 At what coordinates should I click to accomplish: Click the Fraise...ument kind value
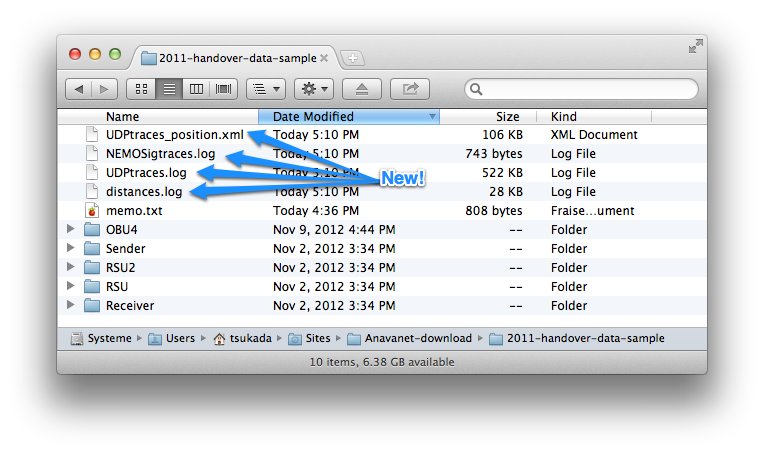pyautogui.click(x=592, y=211)
